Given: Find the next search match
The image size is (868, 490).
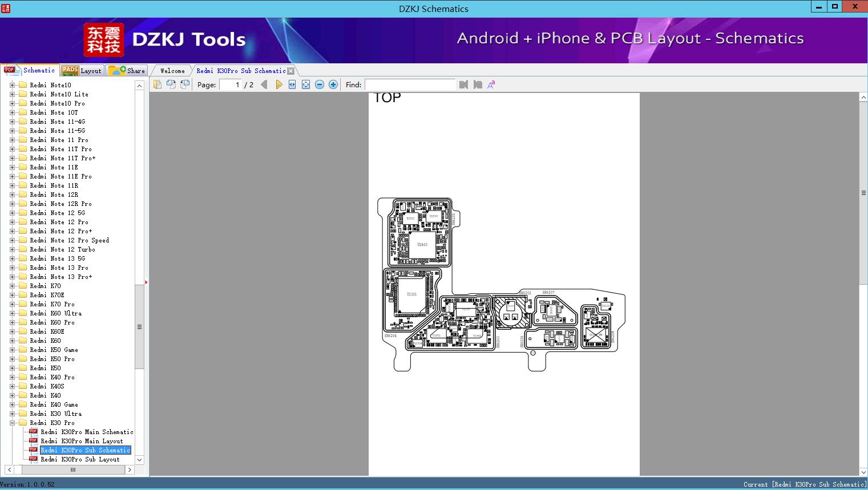Looking at the screenshot, I should (478, 84).
